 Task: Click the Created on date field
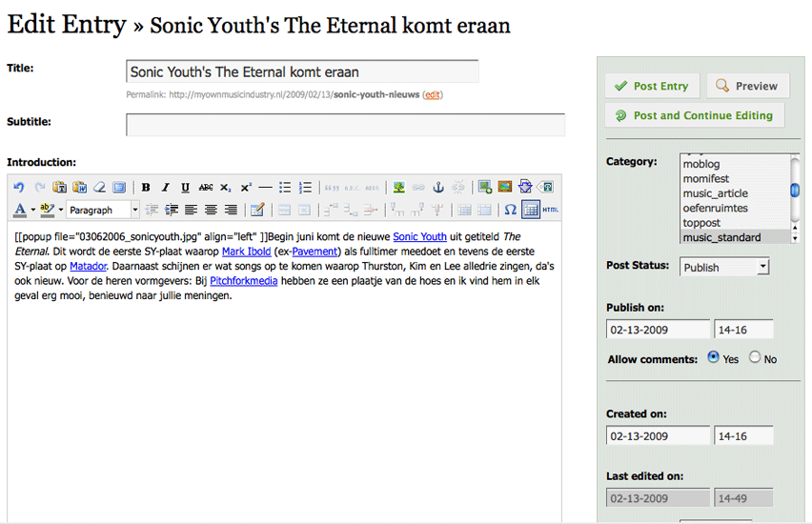coord(658,435)
